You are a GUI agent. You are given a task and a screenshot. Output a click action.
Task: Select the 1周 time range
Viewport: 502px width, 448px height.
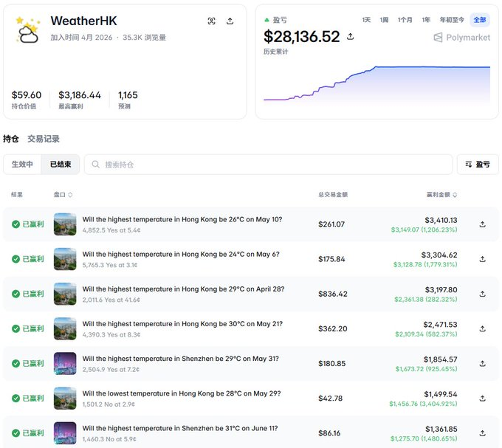click(x=384, y=20)
